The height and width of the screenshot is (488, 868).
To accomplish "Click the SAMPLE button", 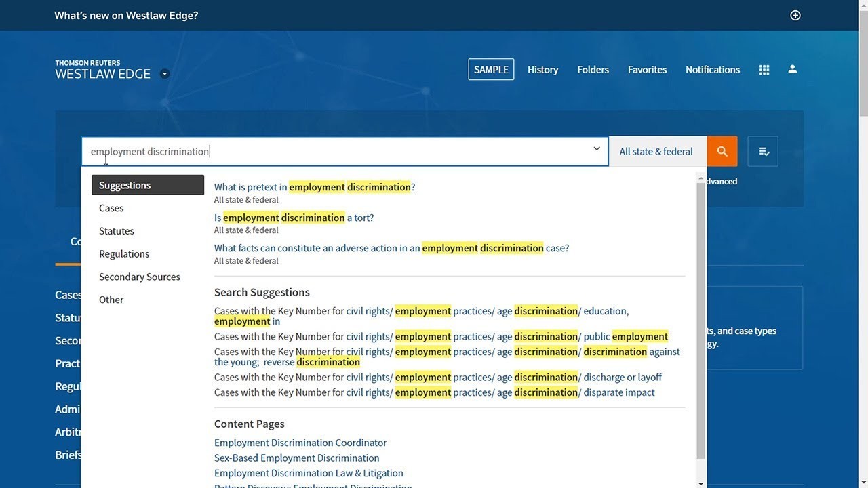I will (491, 70).
